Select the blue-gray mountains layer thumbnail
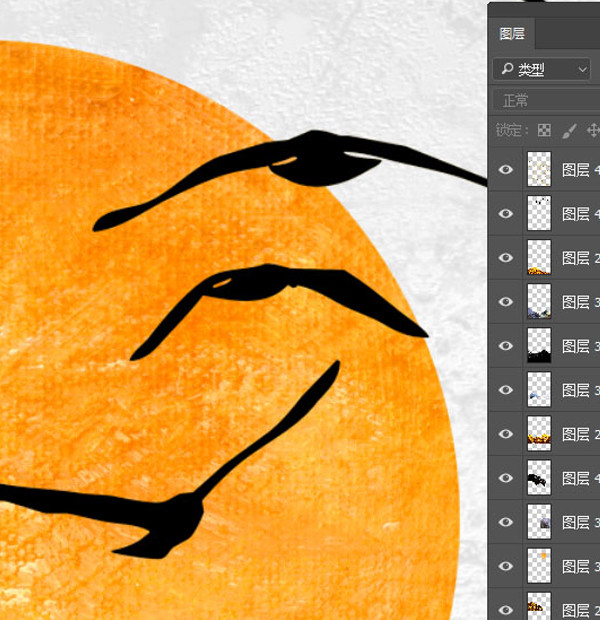This screenshot has width=600, height=620. tap(539, 301)
